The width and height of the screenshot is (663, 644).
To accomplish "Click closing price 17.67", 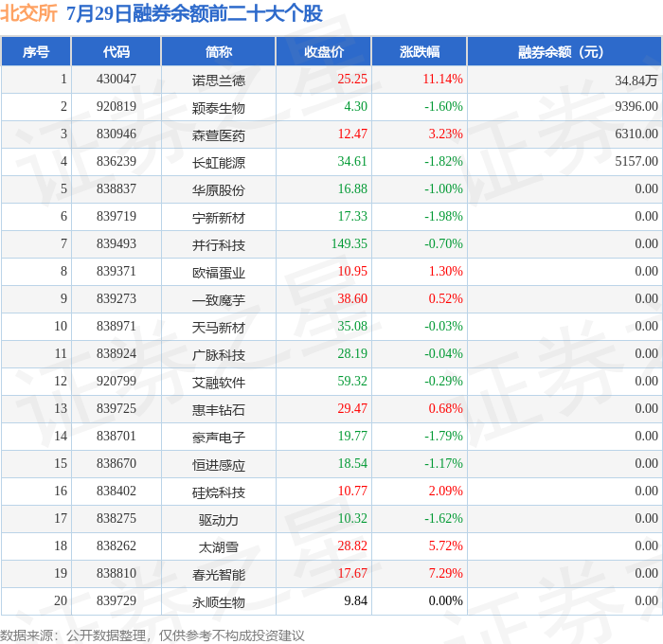I will (352, 574).
